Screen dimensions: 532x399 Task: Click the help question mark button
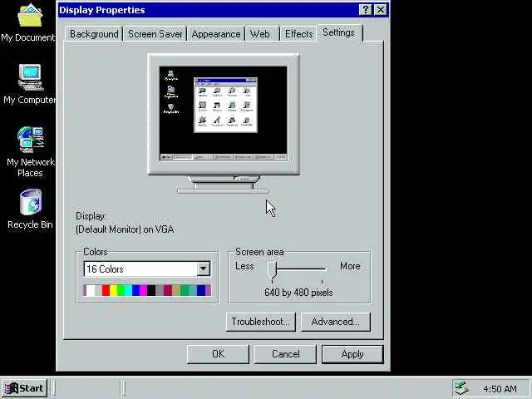click(x=366, y=9)
